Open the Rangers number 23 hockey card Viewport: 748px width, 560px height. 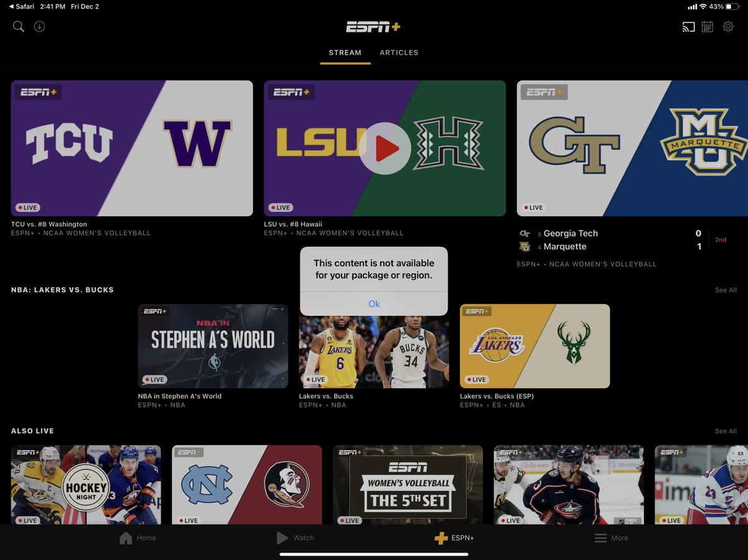pos(701,485)
